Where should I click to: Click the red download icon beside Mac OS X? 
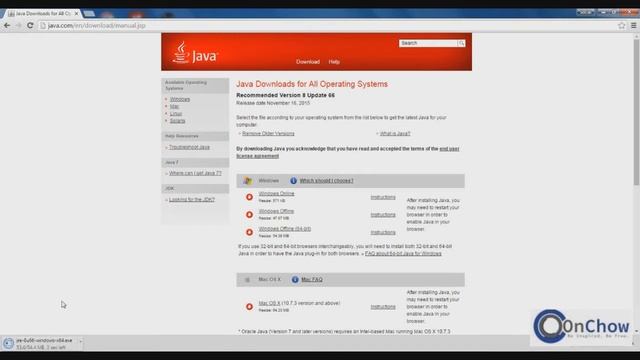(249, 307)
